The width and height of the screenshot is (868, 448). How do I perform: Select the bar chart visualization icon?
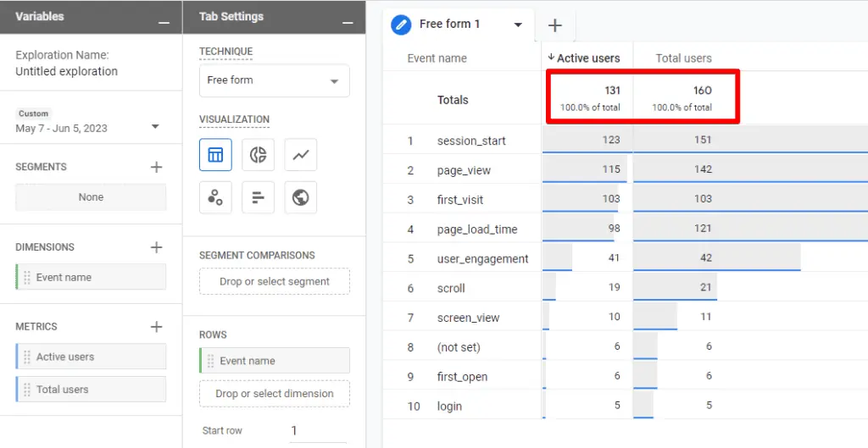258,197
